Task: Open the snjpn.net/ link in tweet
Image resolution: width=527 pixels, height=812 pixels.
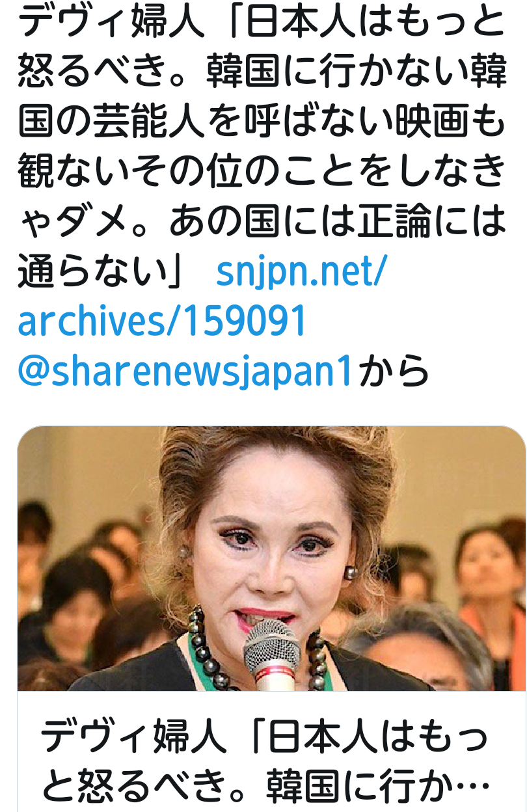Action: tap(301, 275)
